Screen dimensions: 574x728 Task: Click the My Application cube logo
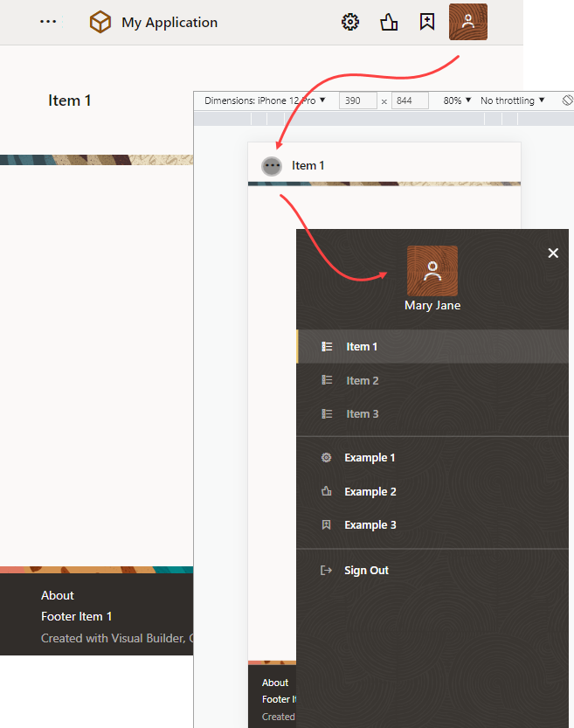(x=100, y=22)
